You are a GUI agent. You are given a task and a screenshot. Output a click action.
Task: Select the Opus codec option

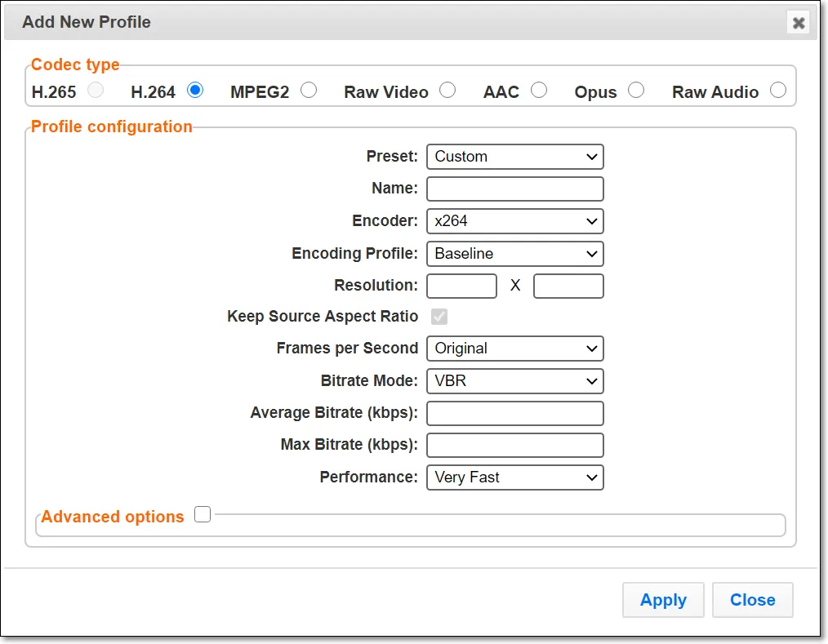tap(635, 91)
